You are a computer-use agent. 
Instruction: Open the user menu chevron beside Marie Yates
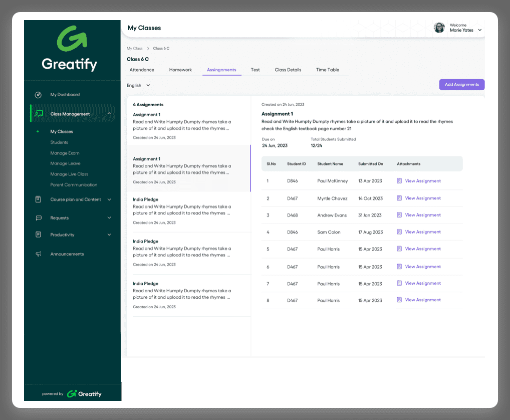(480, 30)
